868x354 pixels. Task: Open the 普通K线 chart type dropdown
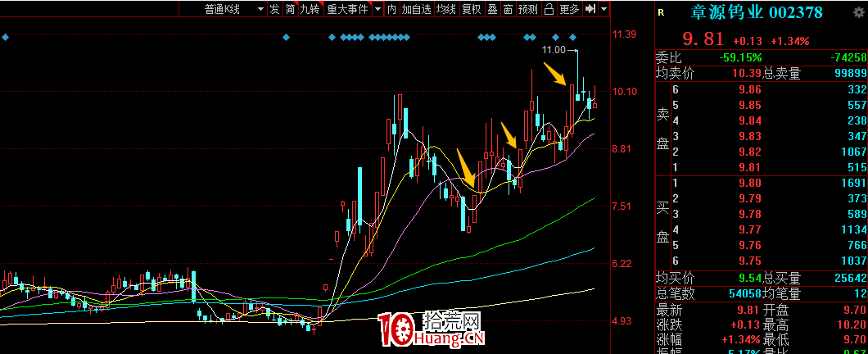233,9
